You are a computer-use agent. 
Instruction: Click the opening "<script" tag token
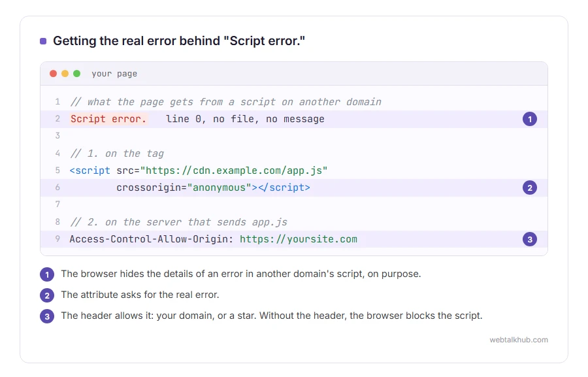point(90,171)
